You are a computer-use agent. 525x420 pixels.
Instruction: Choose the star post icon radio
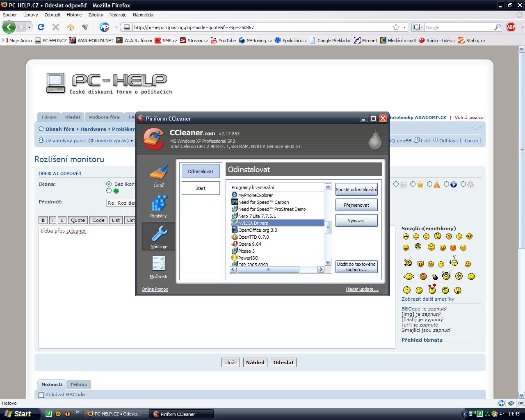tap(413, 185)
